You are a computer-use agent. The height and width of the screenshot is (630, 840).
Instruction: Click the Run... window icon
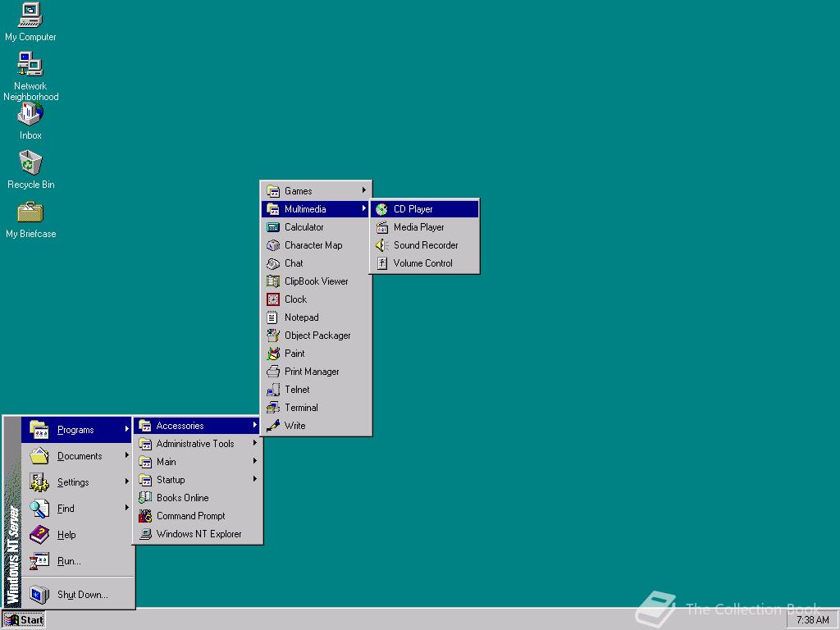click(39, 561)
